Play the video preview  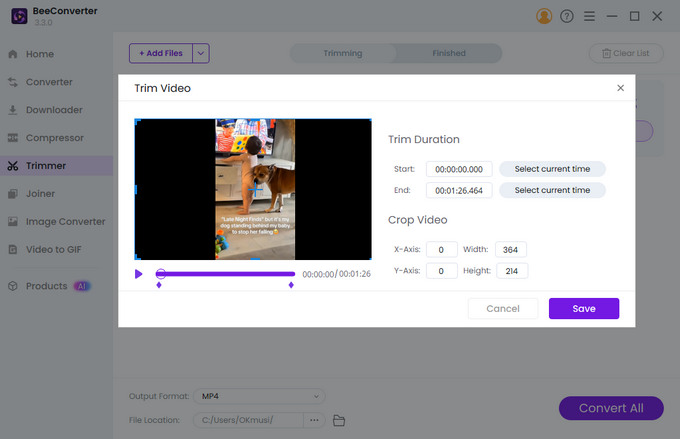(138, 274)
